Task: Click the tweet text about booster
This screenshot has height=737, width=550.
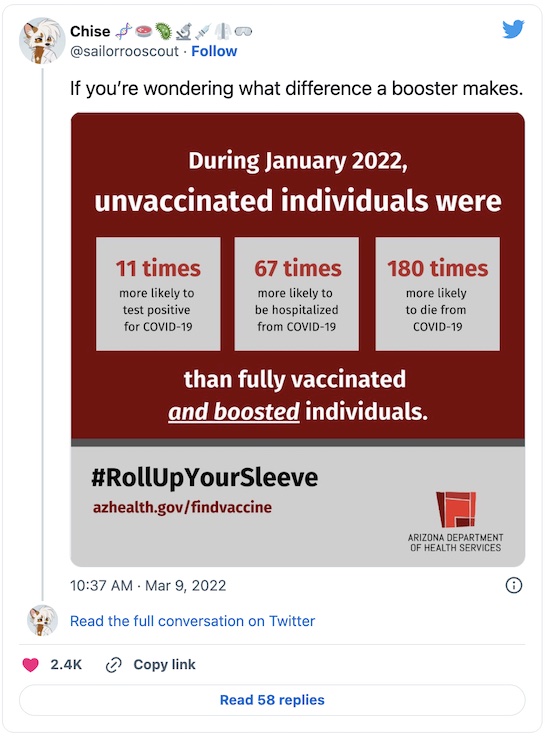Action: (x=297, y=88)
